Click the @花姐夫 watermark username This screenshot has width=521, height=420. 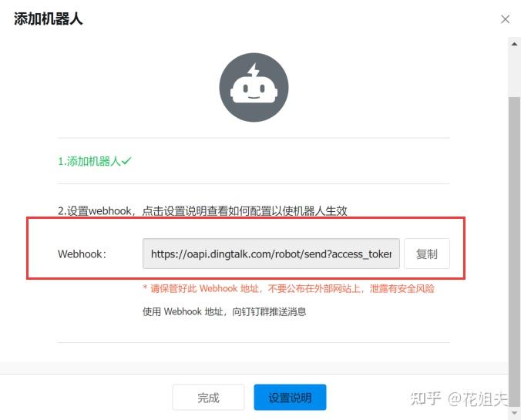coord(478,398)
